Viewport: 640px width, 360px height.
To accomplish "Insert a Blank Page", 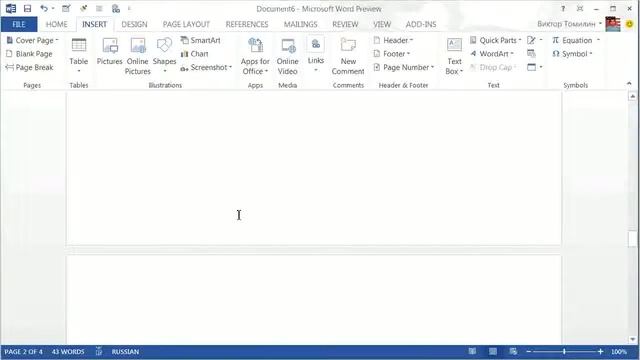I will point(29,54).
